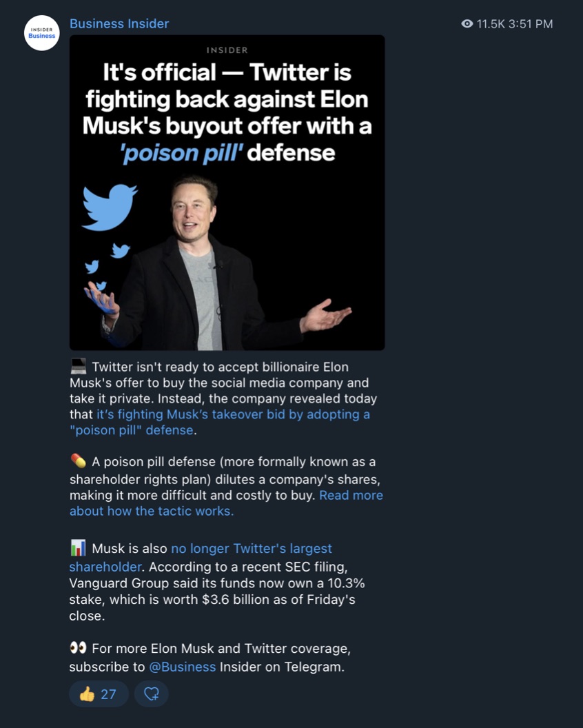
Task: Click the pill emoji before "A poison pill"
Action: 79,461
